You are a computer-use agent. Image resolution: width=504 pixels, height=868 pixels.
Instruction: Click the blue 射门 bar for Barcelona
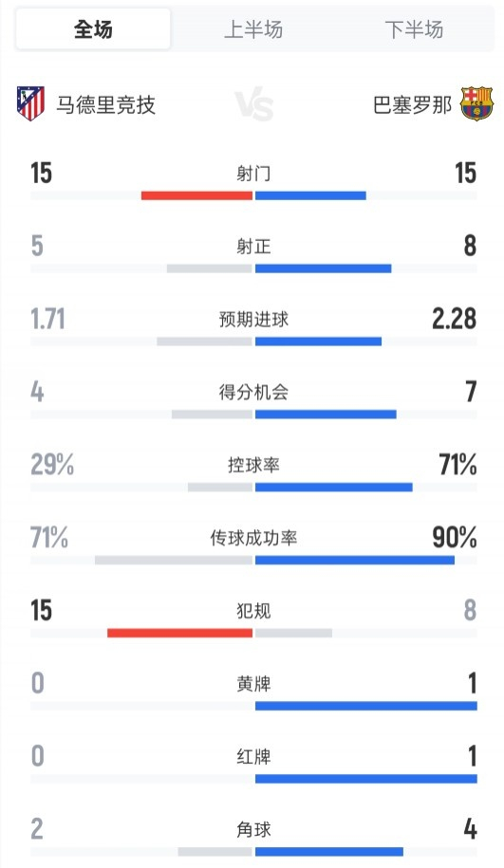(310, 195)
